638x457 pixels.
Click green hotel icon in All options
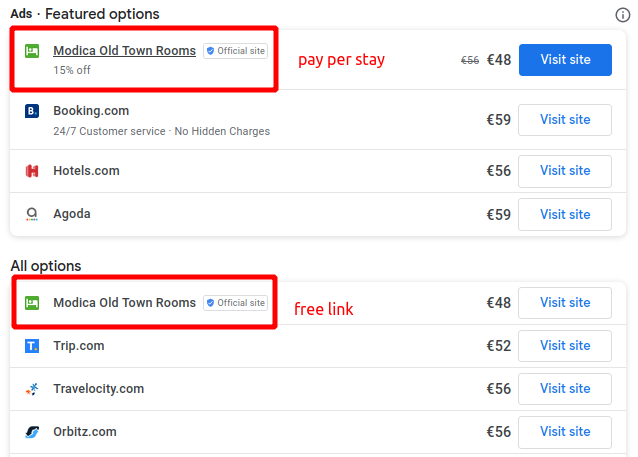[x=32, y=303]
